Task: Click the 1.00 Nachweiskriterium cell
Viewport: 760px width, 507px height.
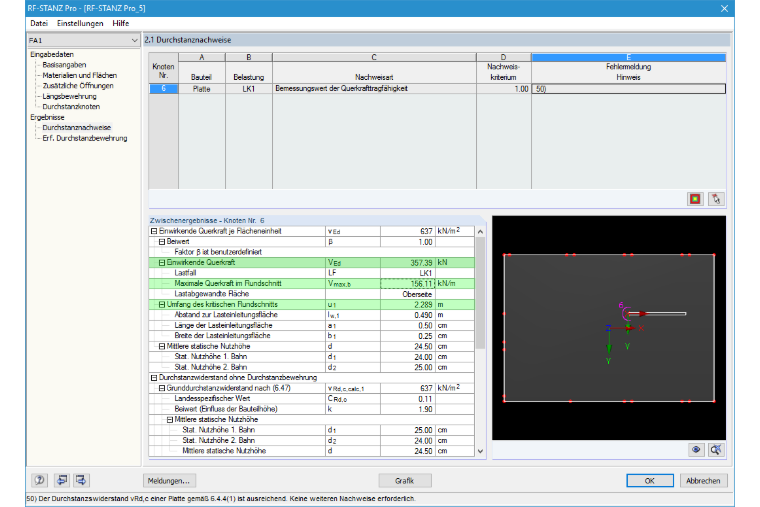Action: coord(504,89)
